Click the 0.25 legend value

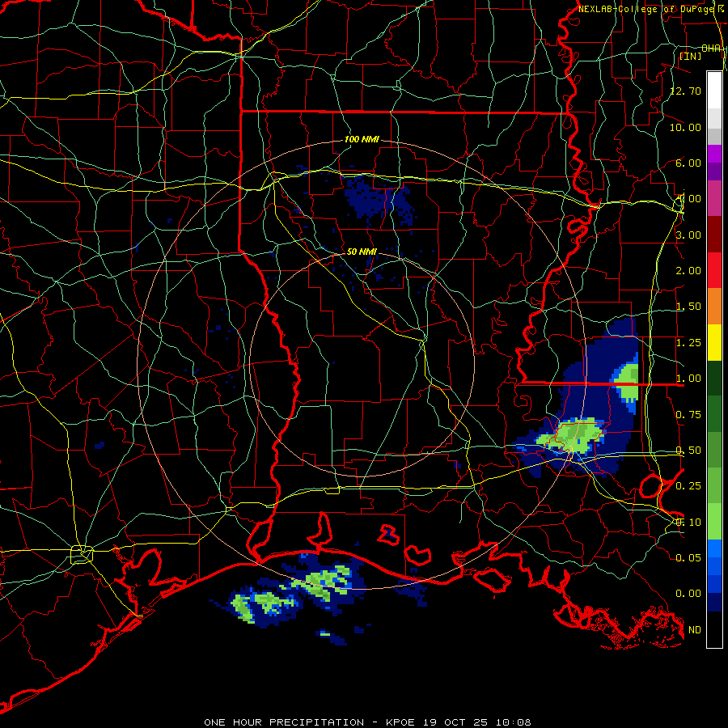click(x=688, y=486)
